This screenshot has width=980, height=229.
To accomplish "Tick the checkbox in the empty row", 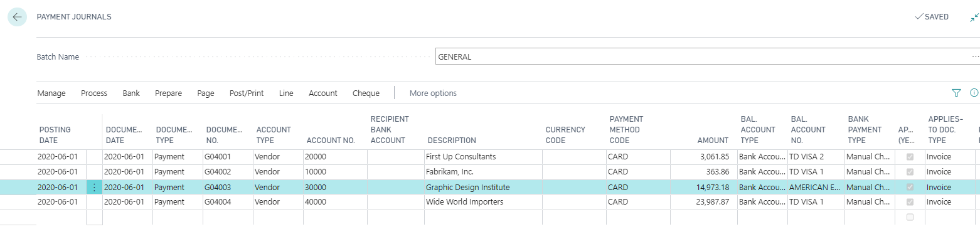I will point(910,217).
